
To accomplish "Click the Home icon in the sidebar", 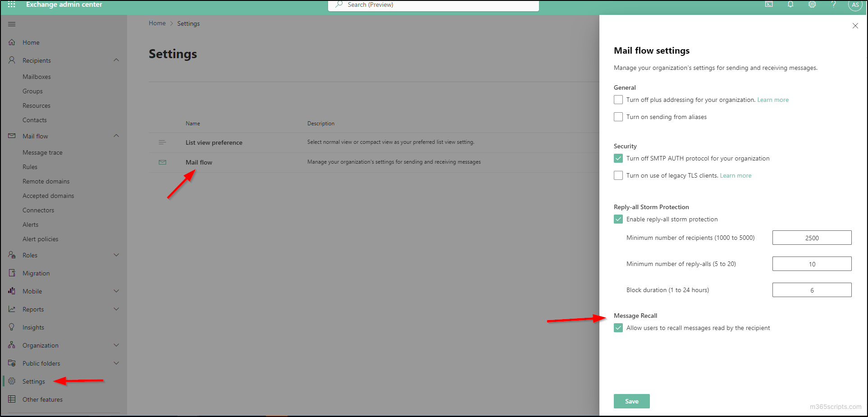I will tap(12, 42).
